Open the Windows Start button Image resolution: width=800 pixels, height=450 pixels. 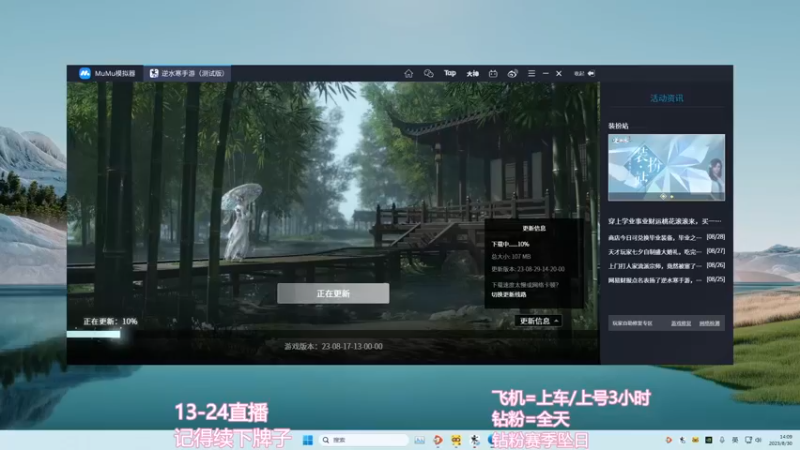308,440
